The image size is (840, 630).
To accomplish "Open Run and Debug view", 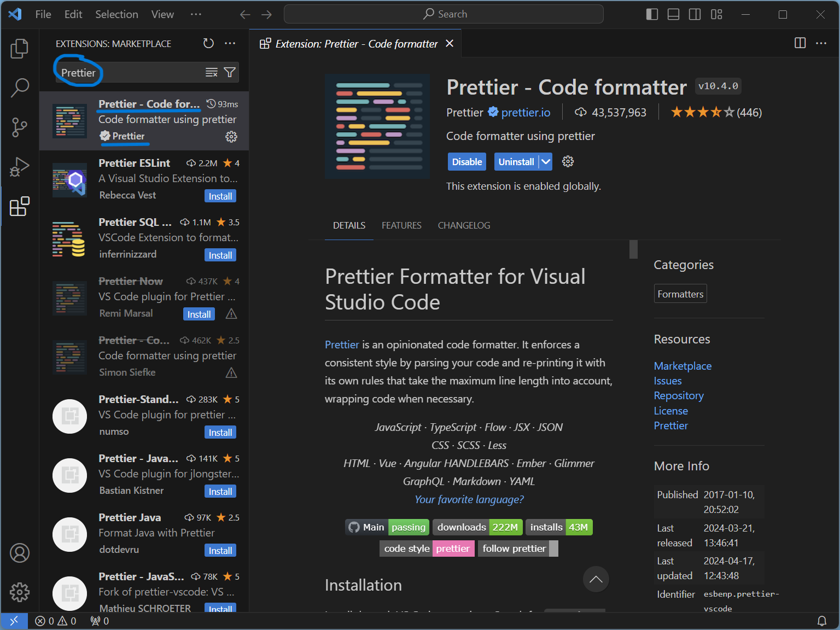I will (x=20, y=167).
